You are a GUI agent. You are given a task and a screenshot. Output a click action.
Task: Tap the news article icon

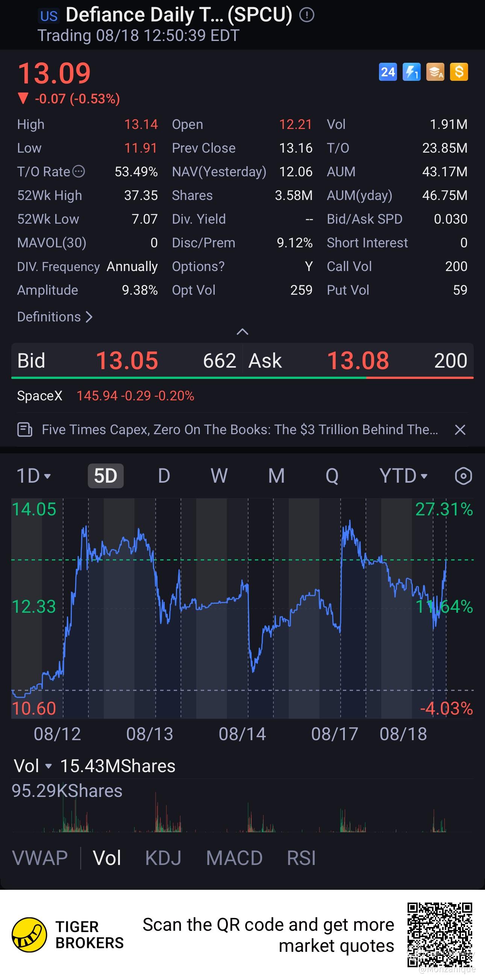tap(25, 430)
